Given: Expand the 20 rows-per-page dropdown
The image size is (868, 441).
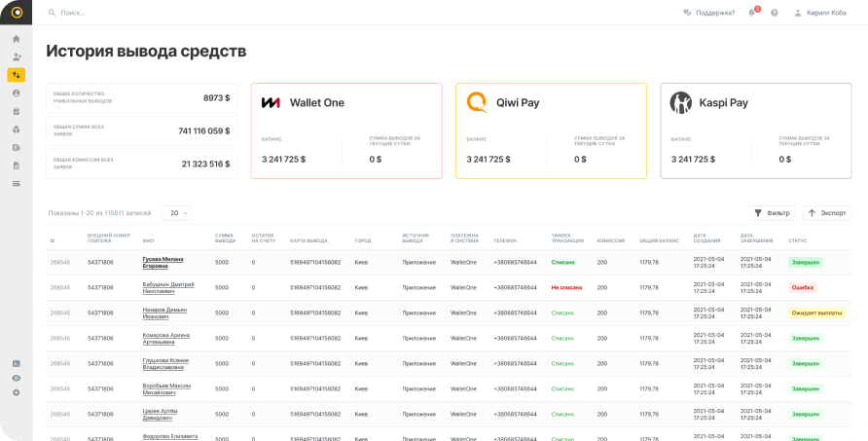Looking at the screenshot, I should 176,212.
